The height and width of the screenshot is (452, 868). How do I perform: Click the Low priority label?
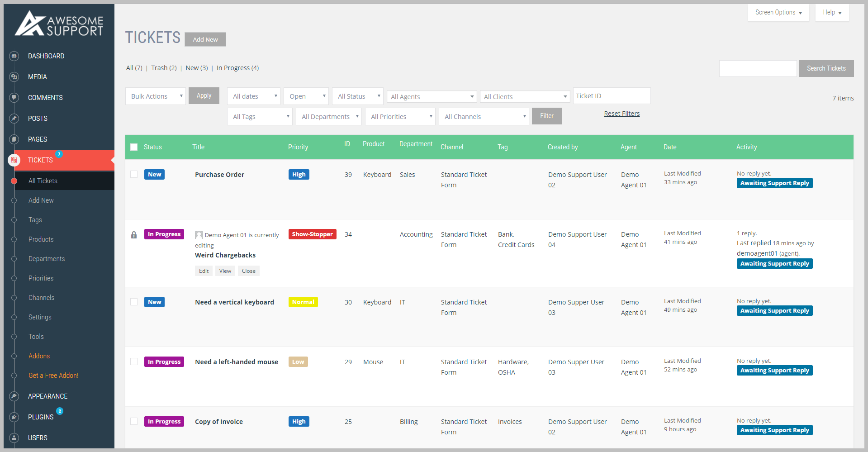298,362
